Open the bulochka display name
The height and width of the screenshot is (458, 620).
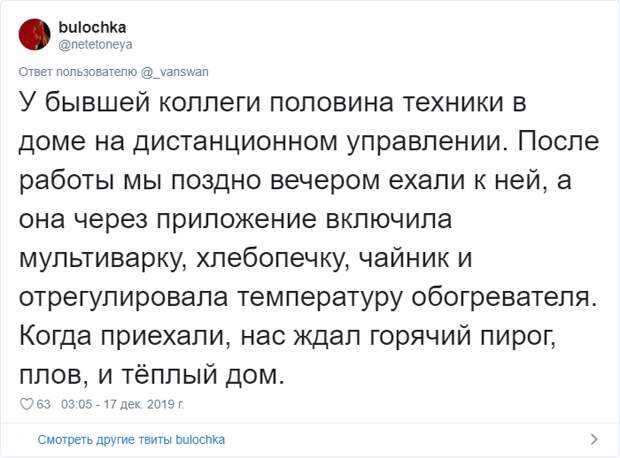click(x=92, y=27)
